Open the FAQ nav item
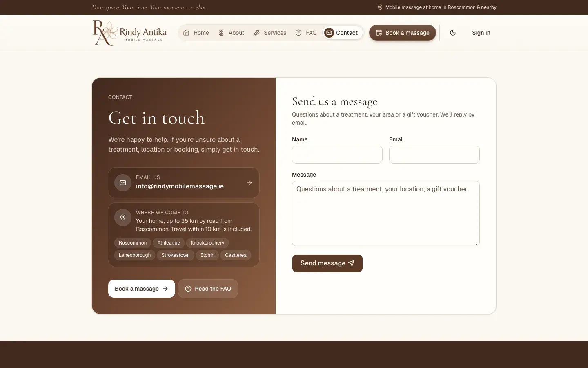588x368 pixels. pyautogui.click(x=306, y=33)
